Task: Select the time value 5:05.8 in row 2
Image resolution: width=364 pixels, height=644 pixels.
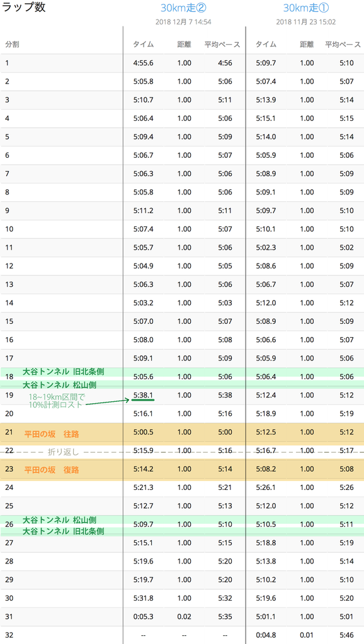Action: click(x=144, y=82)
